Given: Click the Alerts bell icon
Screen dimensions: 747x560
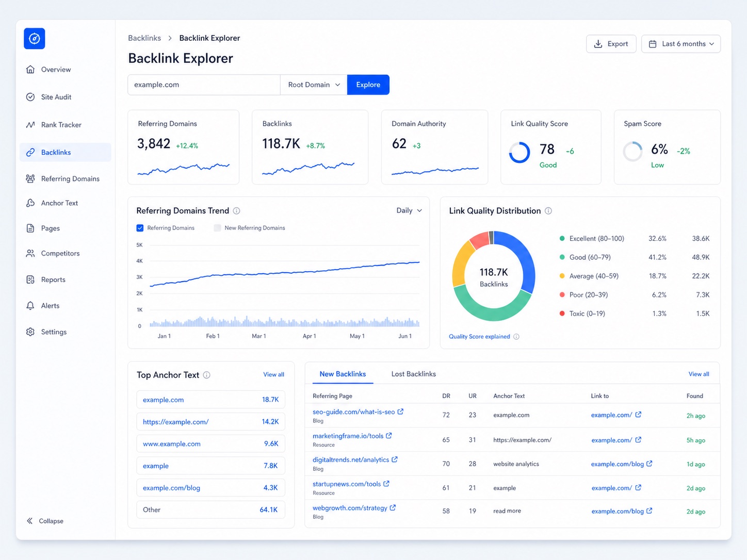Looking at the screenshot, I should (x=30, y=306).
